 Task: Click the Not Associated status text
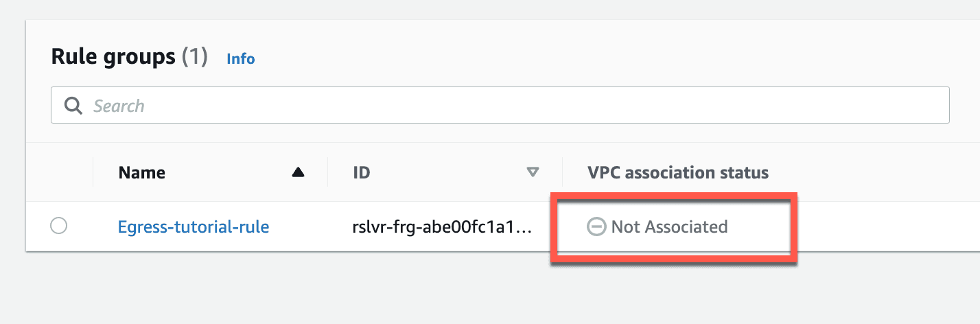[669, 227]
